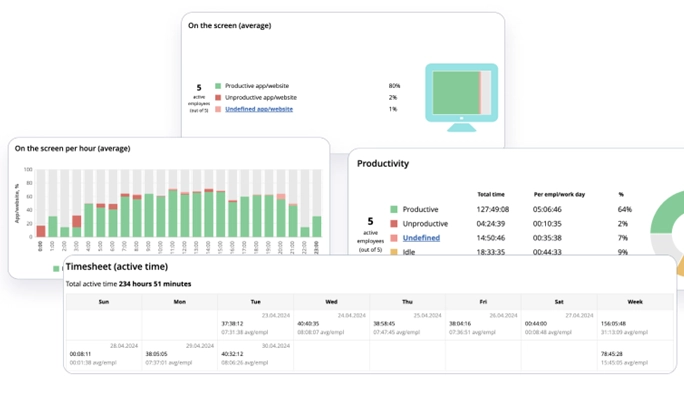Click the Productive legend square in Productivity
Viewport: 684px width, 396px height.
pyautogui.click(x=394, y=209)
